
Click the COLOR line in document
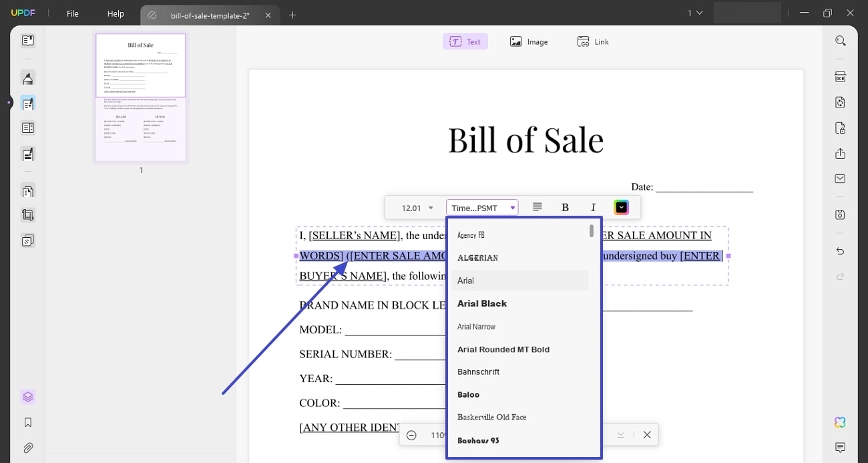pyautogui.click(x=372, y=404)
